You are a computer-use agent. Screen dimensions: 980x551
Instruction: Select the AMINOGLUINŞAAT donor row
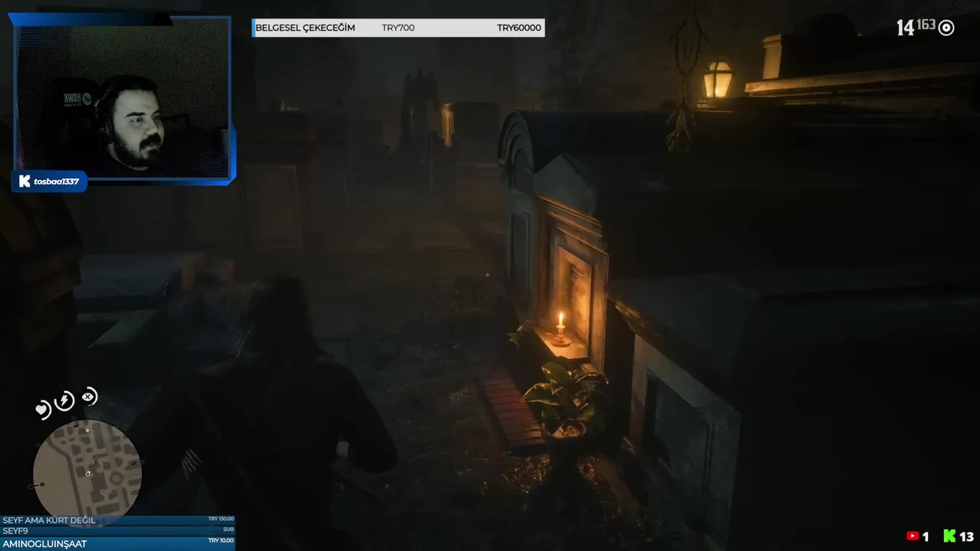point(118,543)
